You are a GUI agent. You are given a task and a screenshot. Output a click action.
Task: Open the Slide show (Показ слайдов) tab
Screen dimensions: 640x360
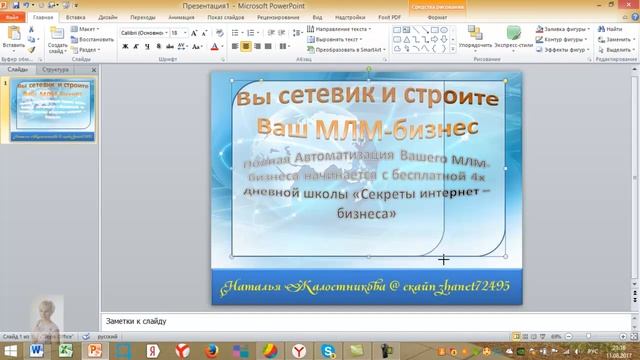coord(226,18)
